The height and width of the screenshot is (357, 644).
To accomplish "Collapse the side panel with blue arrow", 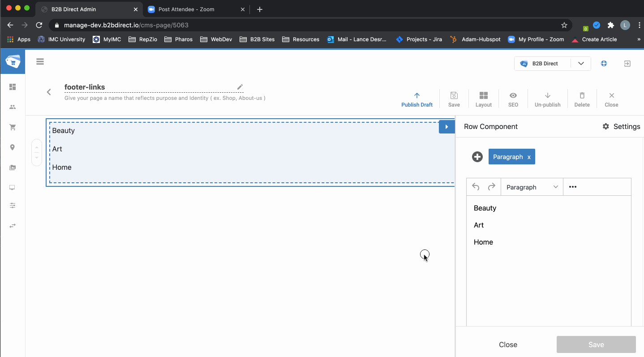I will pos(447,127).
